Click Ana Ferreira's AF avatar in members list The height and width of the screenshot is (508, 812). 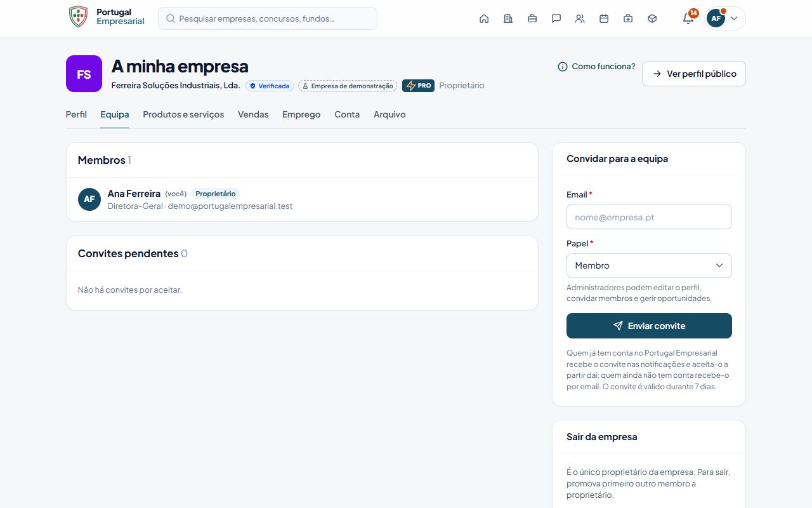coord(89,199)
